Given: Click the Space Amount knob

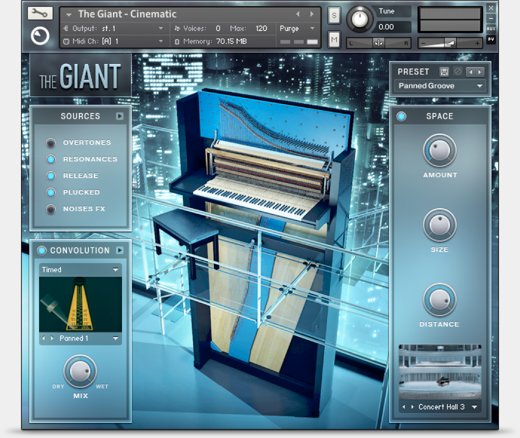Looking at the screenshot, I should [x=440, y=151].
